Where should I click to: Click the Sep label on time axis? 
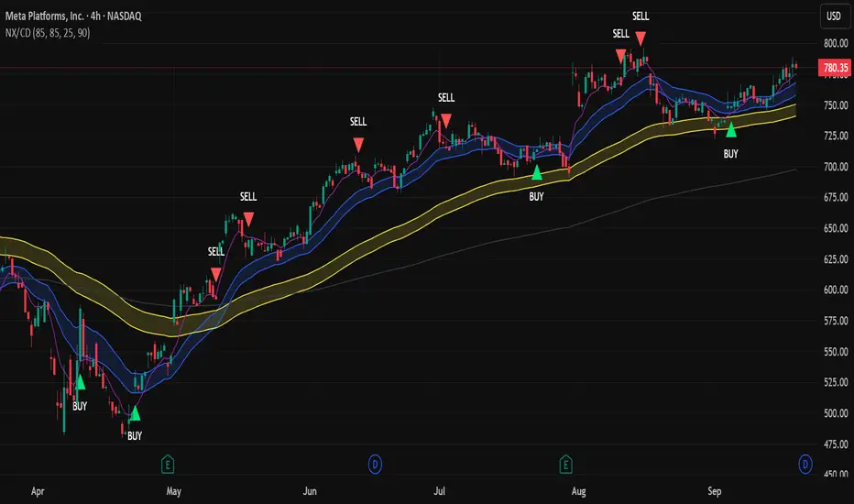pyautogui.click(x=715, y=491)
